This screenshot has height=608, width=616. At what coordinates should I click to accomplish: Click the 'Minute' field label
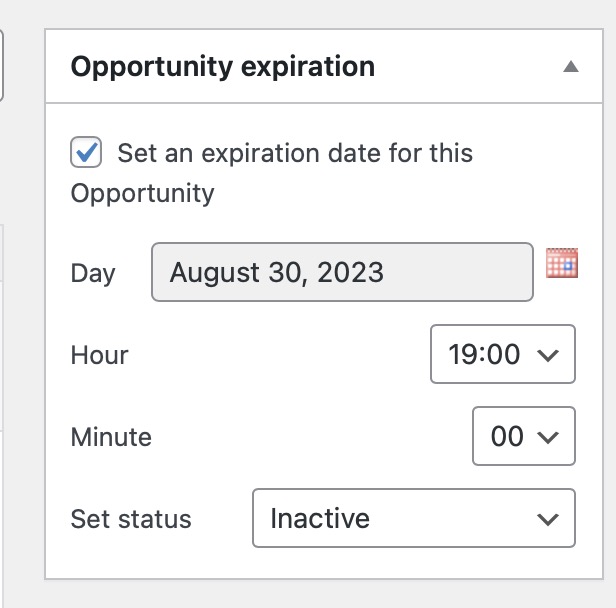(x=111, y=437)
